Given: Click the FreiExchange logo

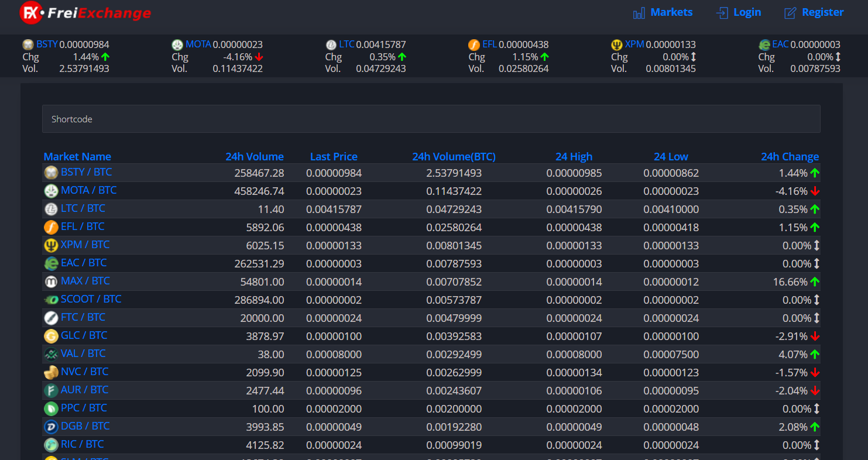Looking at the screenshot, I should 85,12.
